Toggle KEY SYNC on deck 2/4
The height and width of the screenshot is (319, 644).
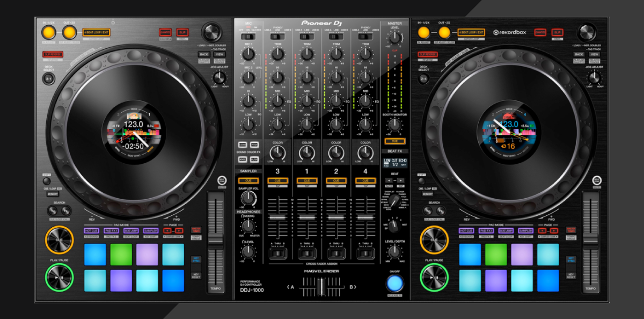[x=571, y=259]
